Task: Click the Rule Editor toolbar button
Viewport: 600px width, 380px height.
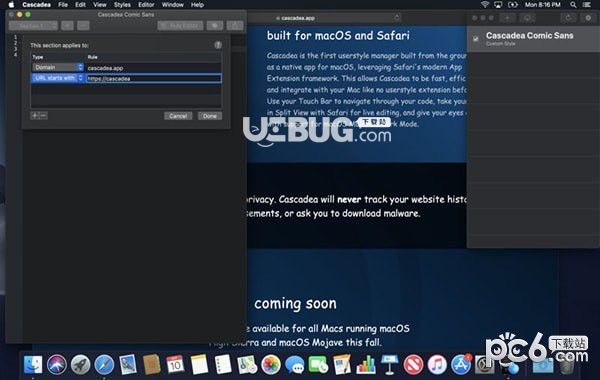Action: click(x=180, y=26)
